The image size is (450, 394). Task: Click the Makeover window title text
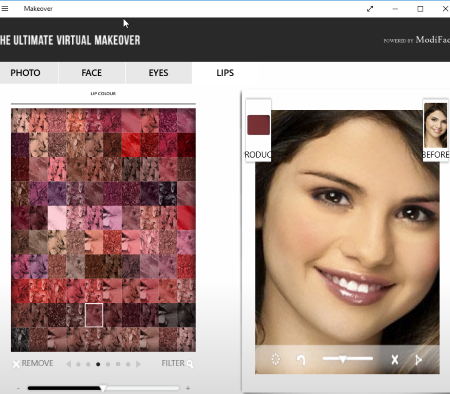coord(38,9)
